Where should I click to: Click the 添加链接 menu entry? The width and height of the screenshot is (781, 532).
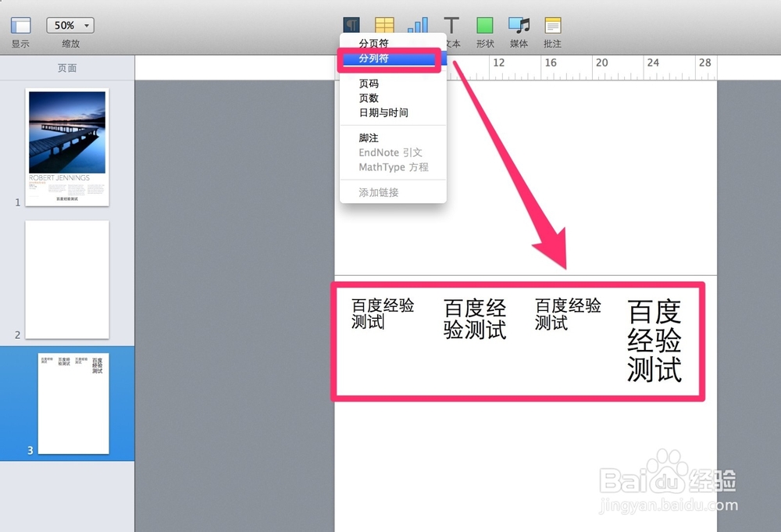coord(393,192)
